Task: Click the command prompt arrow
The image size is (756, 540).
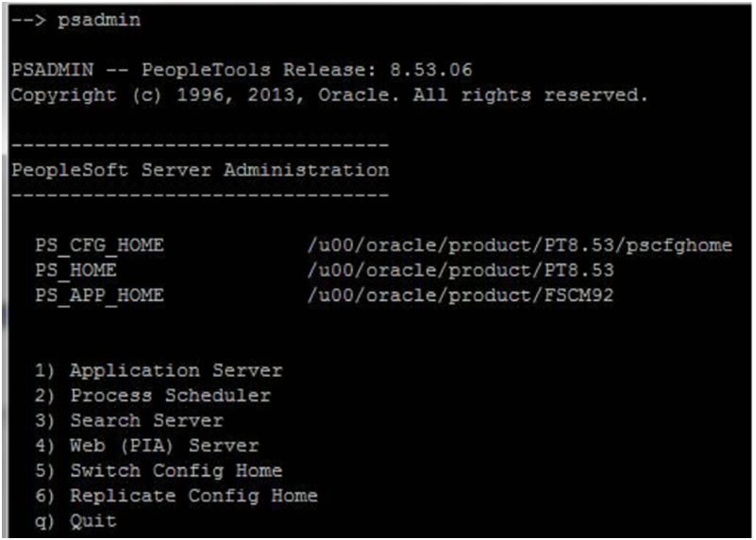Action: 28,21
